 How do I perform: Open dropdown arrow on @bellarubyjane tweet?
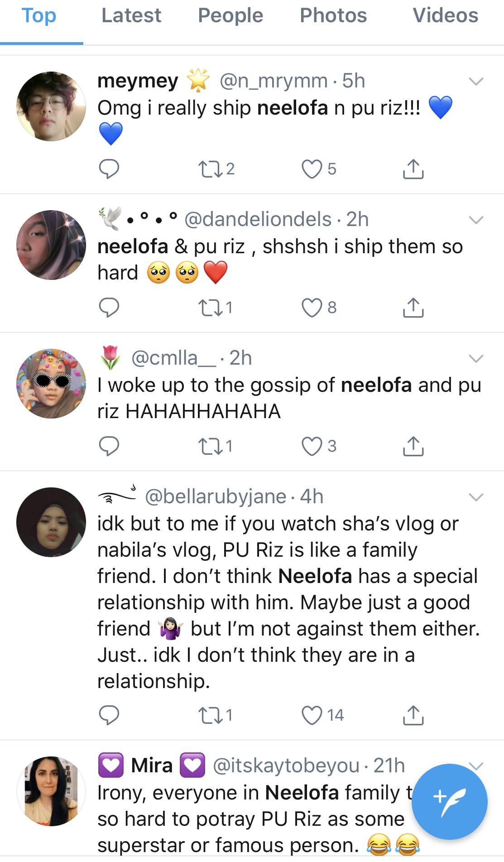[476, 497]
